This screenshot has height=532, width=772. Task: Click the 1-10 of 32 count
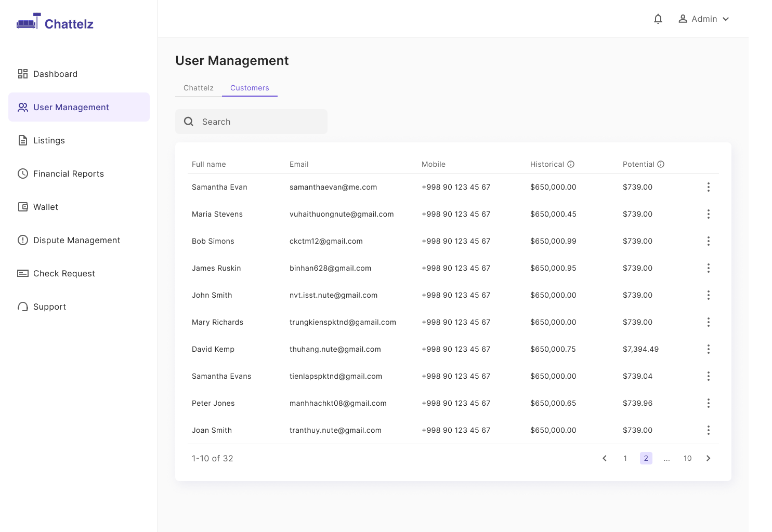pos(213,458)
